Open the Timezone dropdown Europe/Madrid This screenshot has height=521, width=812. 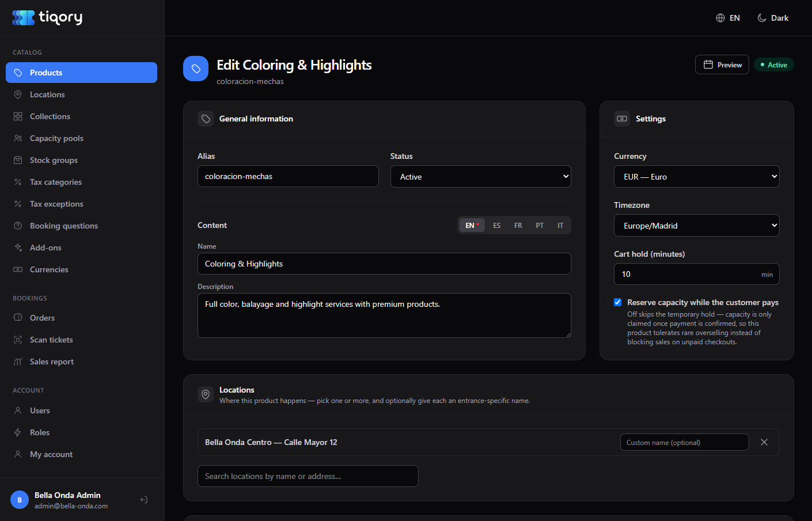tap(697, 225)
